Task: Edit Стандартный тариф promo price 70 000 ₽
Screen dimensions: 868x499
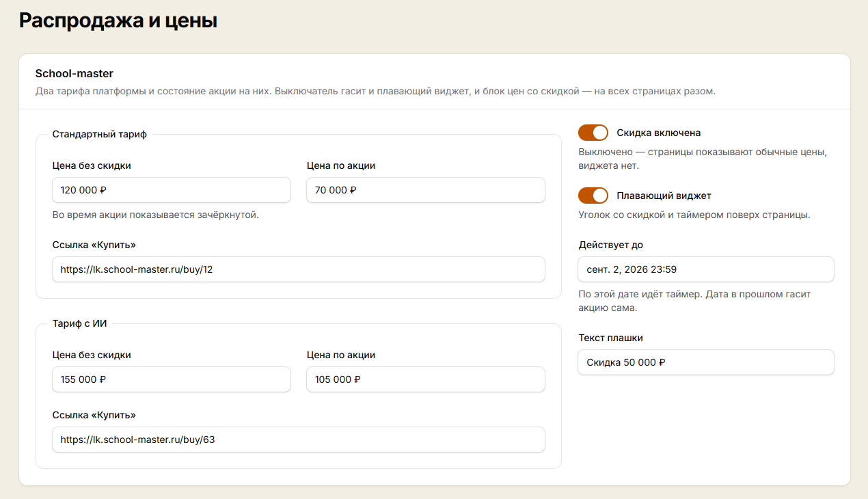Action: tap(426, 190)
